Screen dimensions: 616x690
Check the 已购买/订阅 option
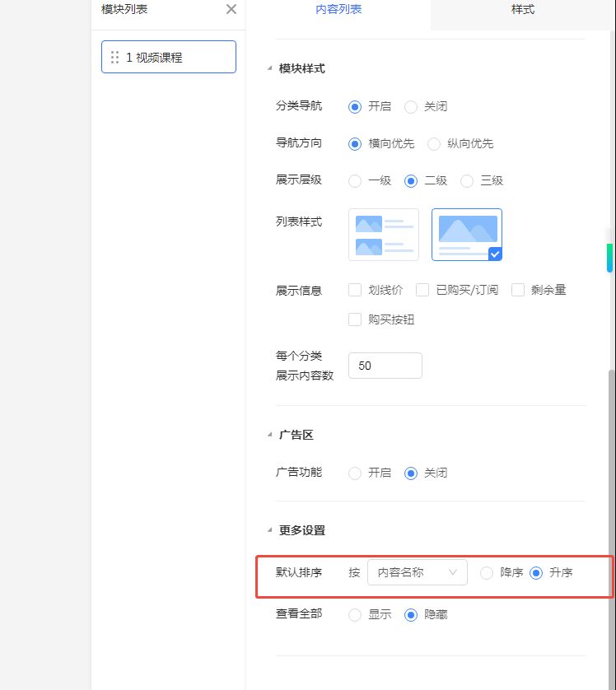pyautogui.click(x=422, y=290)
